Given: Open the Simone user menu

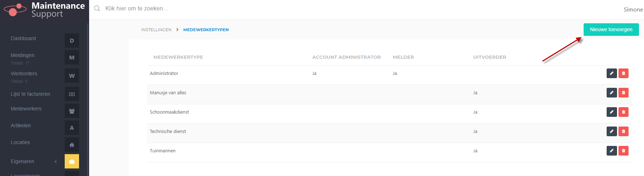Looking at the screenshot, I should [633, 10].
